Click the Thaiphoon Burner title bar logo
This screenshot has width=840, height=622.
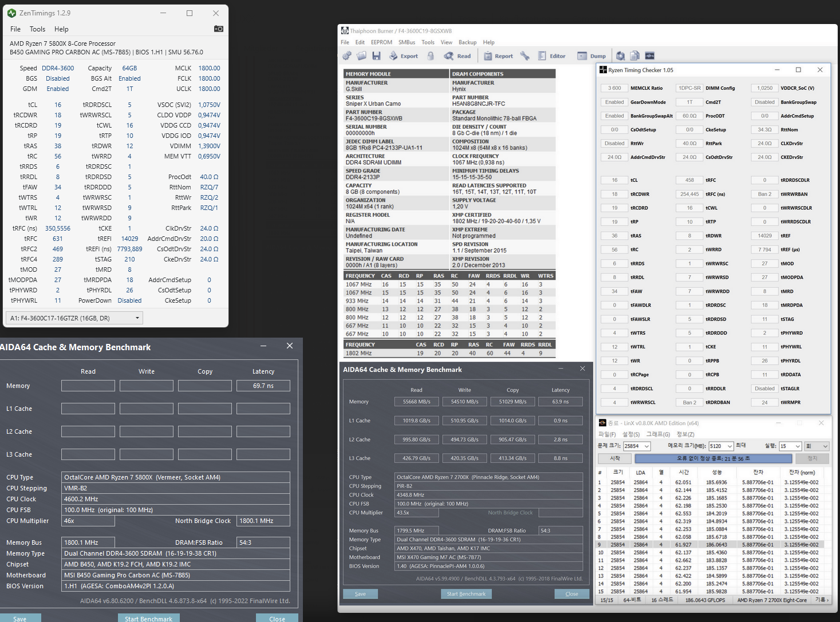tap(345, 31)
